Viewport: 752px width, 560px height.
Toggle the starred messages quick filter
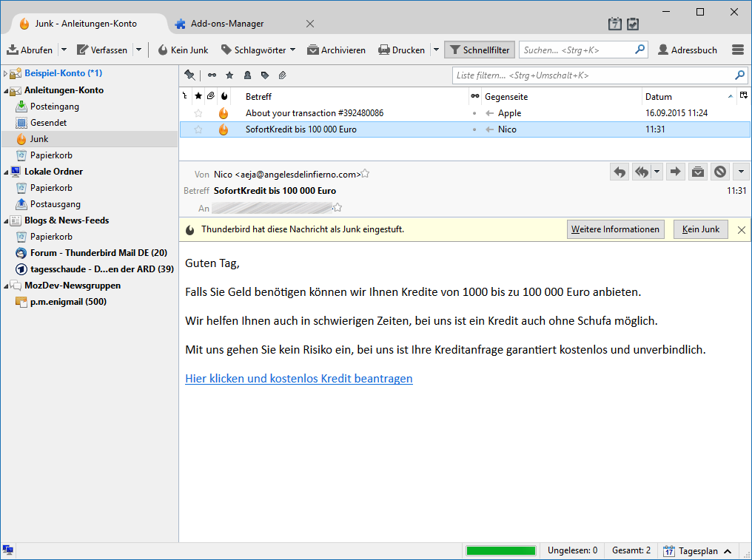[x=229, y=75]
